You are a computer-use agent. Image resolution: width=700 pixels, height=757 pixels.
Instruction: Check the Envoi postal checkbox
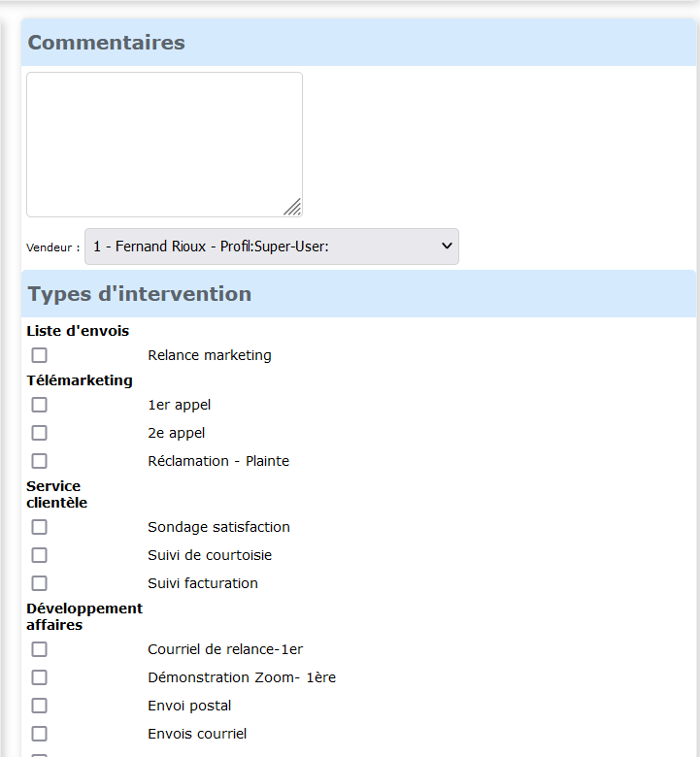coord(39,706)
